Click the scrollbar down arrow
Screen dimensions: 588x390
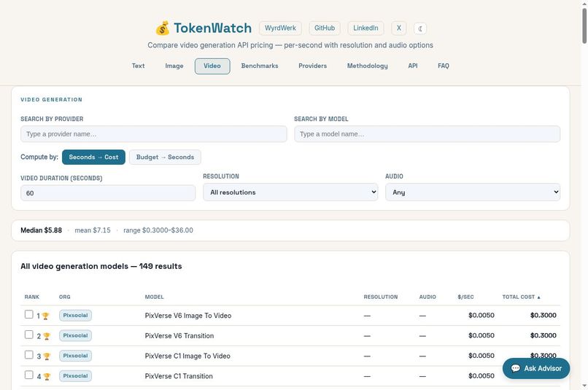(x=584, y=386)
